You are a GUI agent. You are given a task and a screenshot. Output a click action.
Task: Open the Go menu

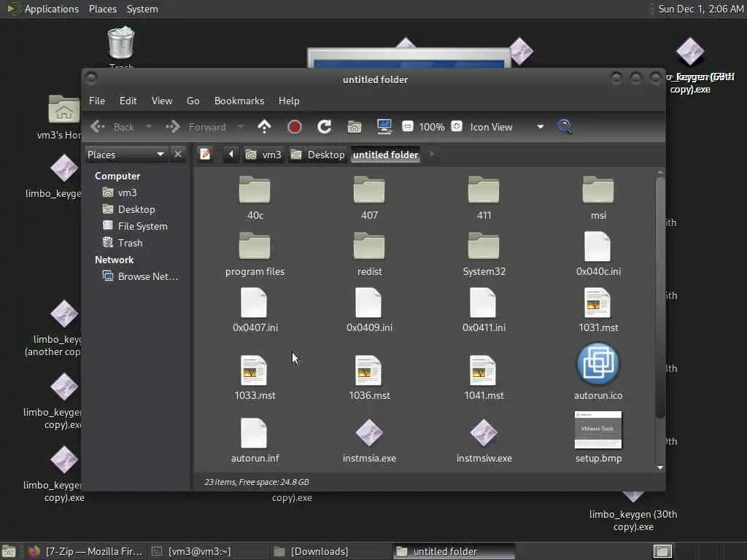coord(193,101)
